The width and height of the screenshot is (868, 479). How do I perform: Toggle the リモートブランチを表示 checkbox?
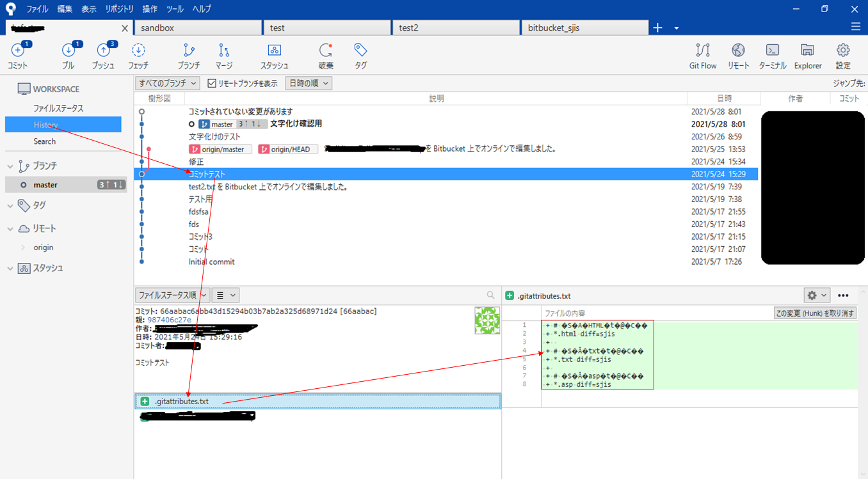[x=213, y=83]
